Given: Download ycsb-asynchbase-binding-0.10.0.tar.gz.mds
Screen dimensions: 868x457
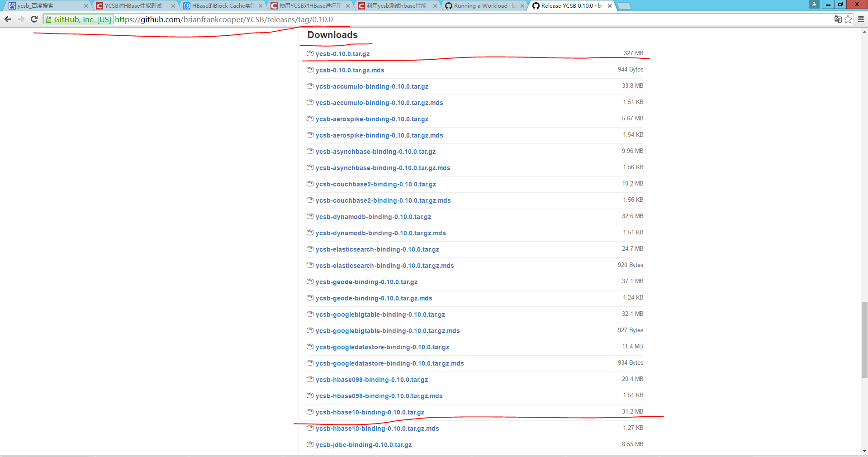Looking at the screenshot, I should coord(383,168).
